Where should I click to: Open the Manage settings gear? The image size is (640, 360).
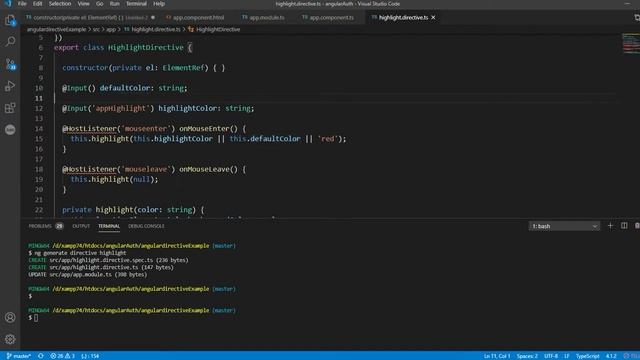pyautogui.click(x=10, y=339)
